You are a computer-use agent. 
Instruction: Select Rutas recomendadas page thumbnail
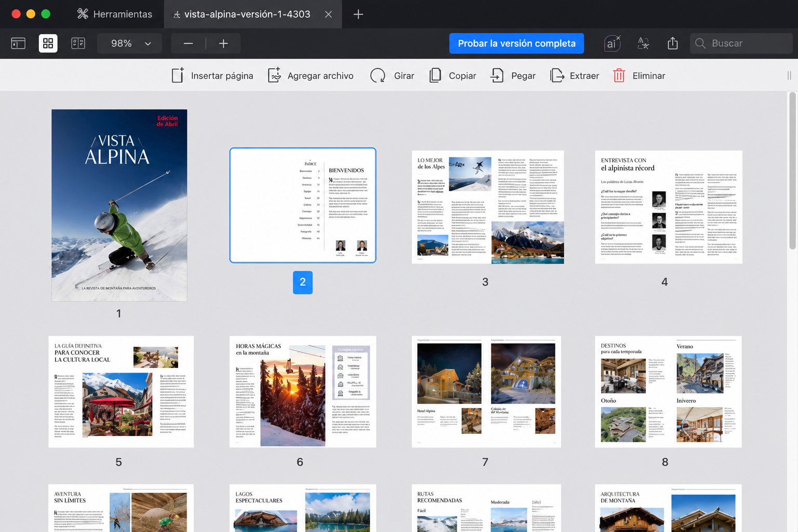486,508
